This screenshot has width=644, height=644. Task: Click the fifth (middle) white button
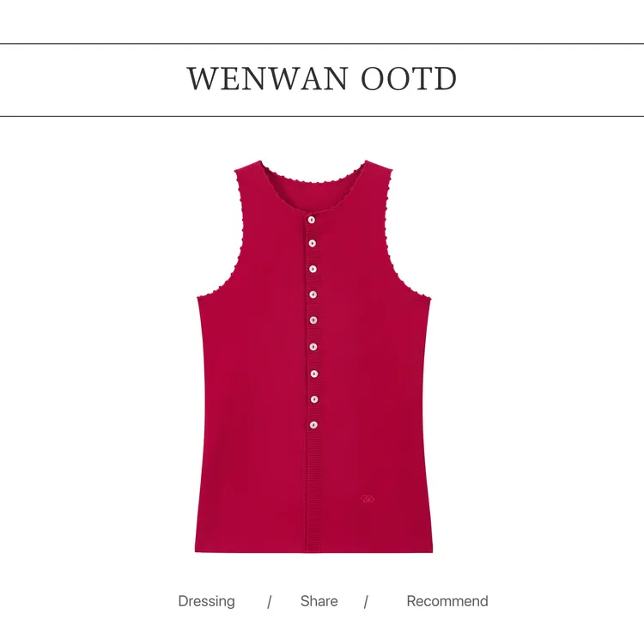313,320
